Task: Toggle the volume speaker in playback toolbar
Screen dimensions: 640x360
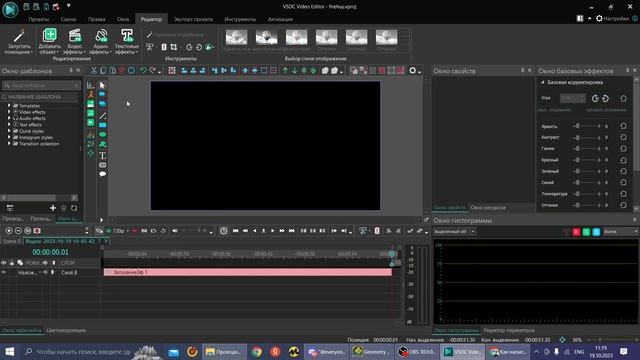Action: [175, 231]
